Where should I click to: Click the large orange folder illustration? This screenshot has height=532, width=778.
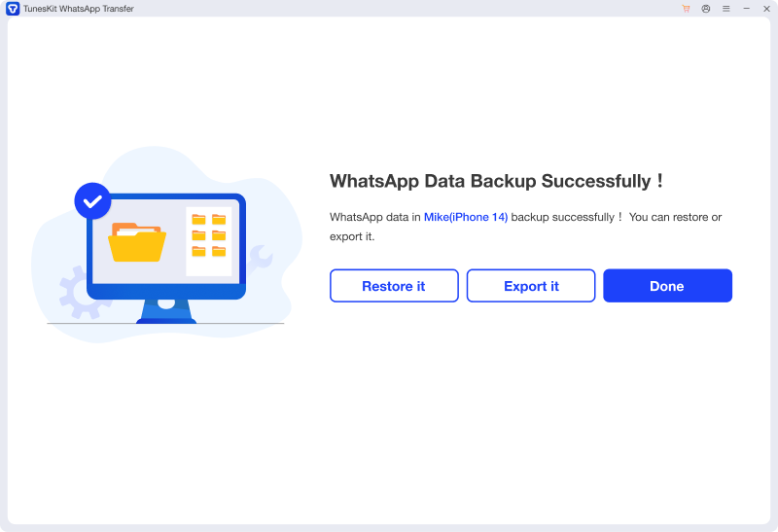coord(136,242)
